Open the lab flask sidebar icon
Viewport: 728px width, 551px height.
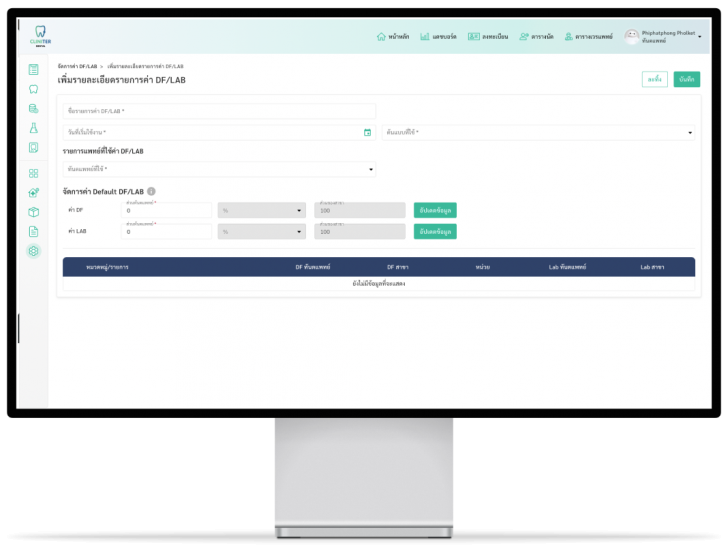pyautogui.click(x=33, y=128)
